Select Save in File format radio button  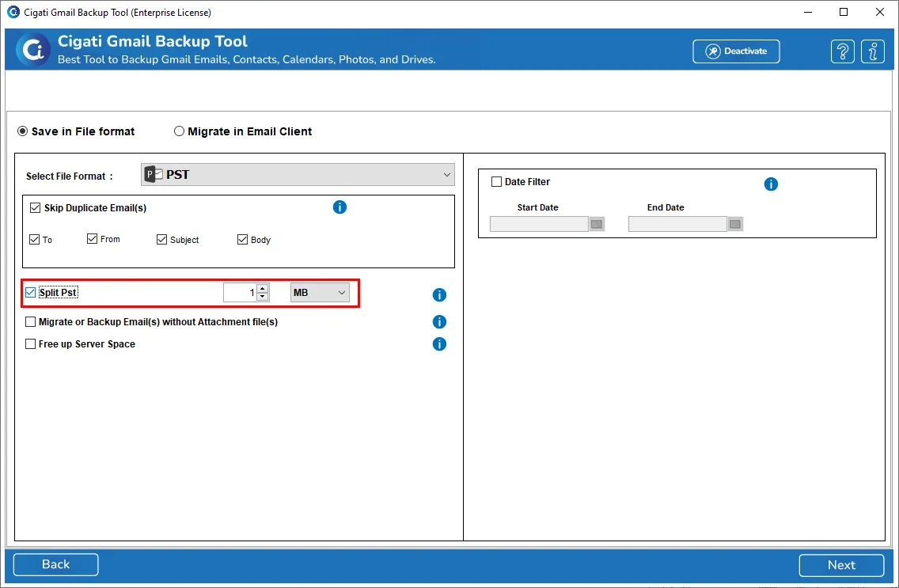click(22, 131)
